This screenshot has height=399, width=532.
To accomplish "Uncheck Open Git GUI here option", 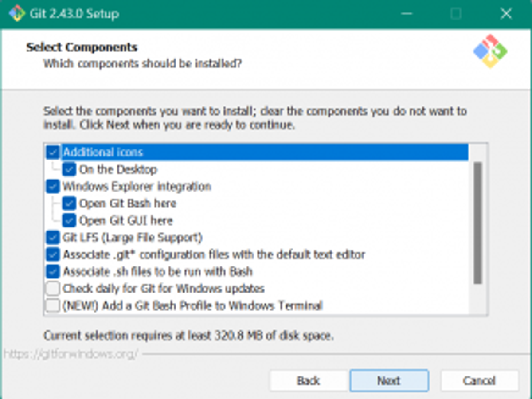I will tap(70, 220).
